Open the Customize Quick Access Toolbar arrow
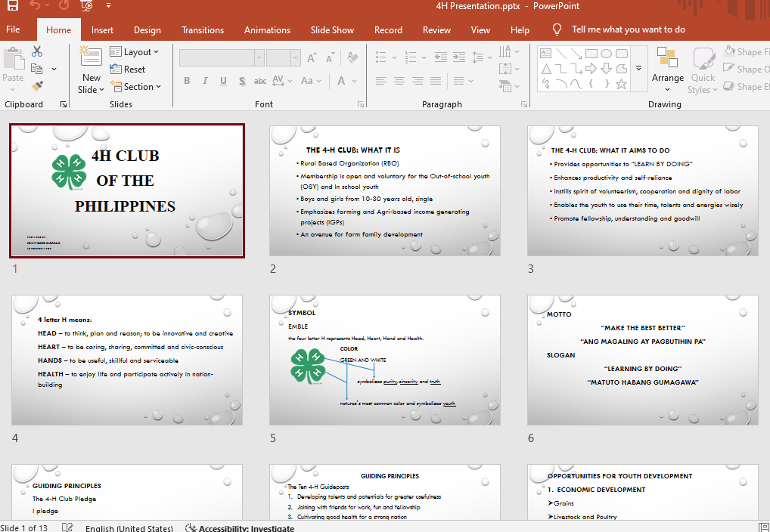The image size is (770, 532). pos(108,6)
